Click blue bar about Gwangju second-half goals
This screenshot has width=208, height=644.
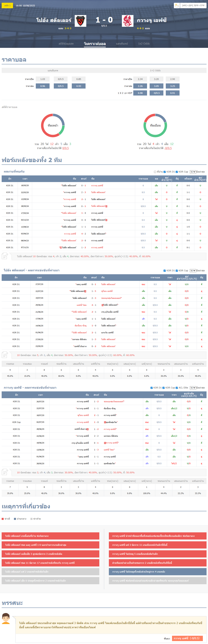tap(158, 572)
